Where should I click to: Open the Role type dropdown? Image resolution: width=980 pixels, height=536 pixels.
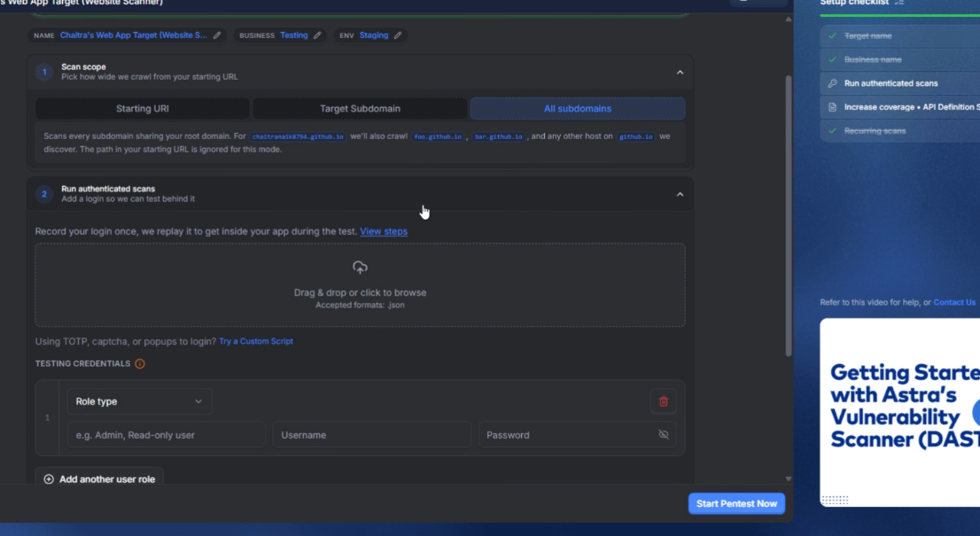(x=139, y=401)
